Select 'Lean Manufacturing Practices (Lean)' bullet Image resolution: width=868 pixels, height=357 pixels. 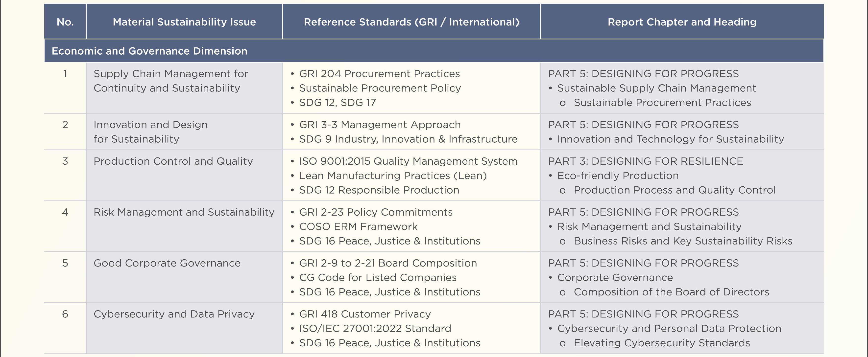click(x=393, y=176)
